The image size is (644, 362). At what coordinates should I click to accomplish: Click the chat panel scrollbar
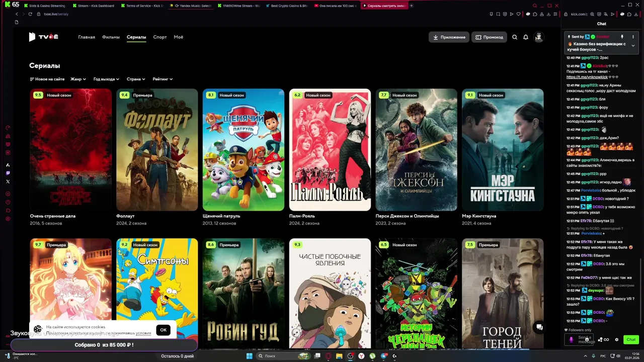click(641, 292)
